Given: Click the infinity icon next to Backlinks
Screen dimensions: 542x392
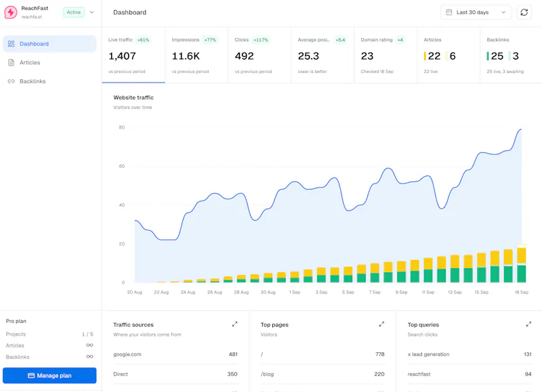Looking at the screenshot, I should point(89,356).
